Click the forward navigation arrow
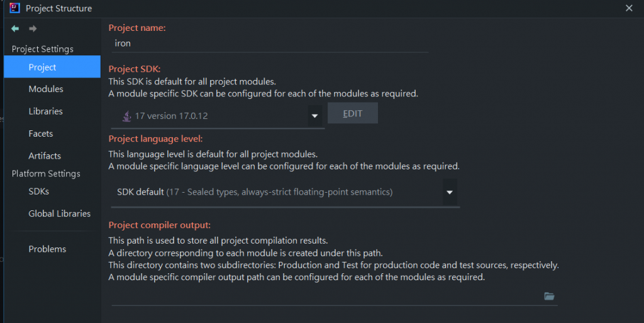Image resolution: width=644 pixels, height=323 pixels. point(33,29)
